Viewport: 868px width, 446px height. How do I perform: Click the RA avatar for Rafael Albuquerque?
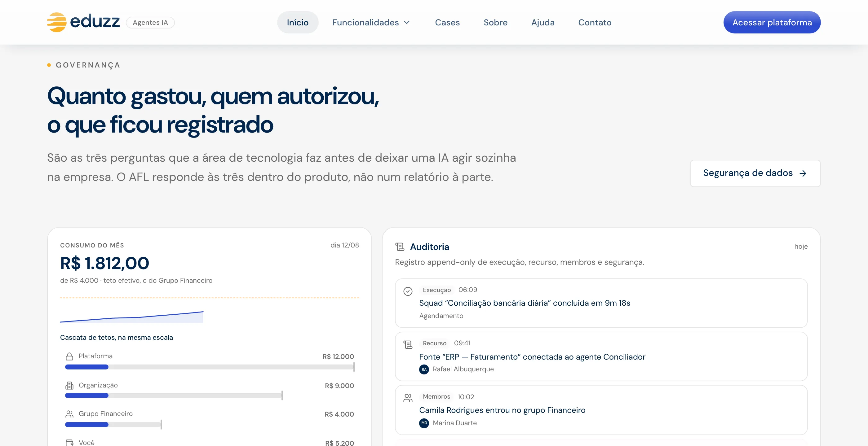coord(424,369)
